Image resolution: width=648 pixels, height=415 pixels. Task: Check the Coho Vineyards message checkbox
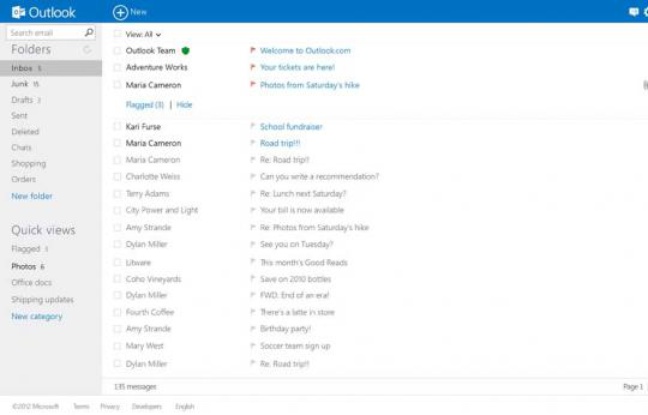point(117,279)
